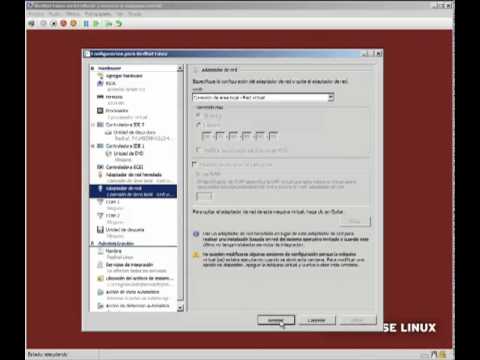This screenshot has width=480, height=360.
Task: Collapse the Controladora IDE 0 node
Action: pos(93,125)
